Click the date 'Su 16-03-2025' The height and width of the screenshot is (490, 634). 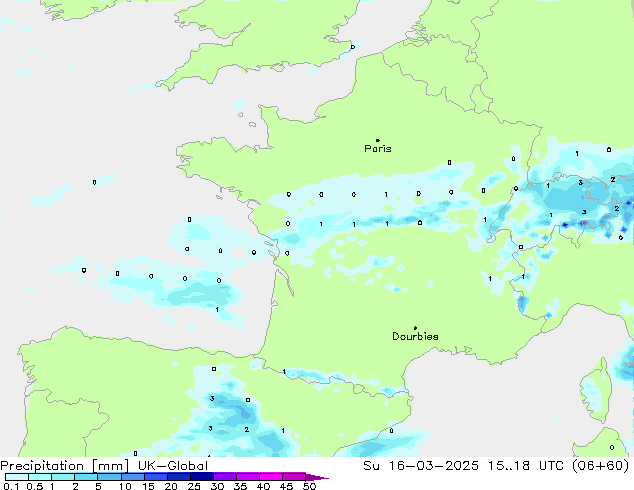point(421,466)
